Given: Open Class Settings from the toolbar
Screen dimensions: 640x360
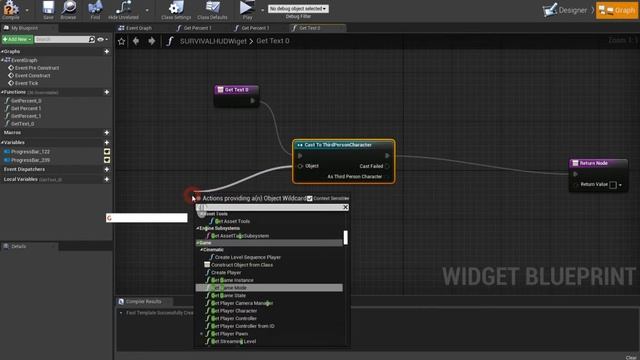Looking at the screenshot, I should [176, 10].
